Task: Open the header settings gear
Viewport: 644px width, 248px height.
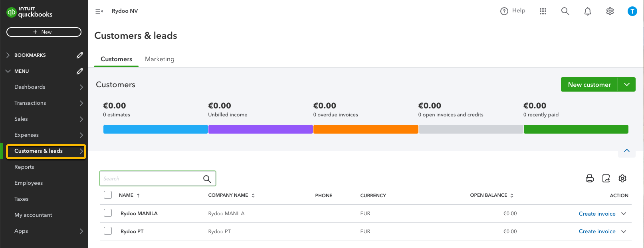Action: pos(610,11)
